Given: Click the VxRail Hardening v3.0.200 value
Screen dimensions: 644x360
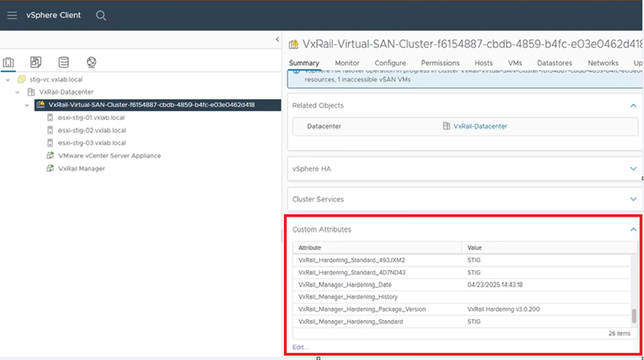Looking at the screenshot, I should click(x=503, y=309).
